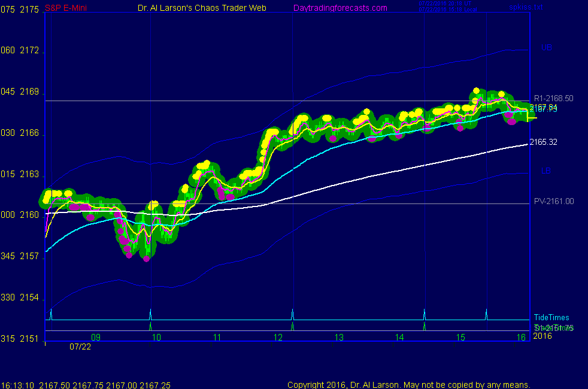
Task: Click the "UB" upper band label
Action: click(546, 48)
